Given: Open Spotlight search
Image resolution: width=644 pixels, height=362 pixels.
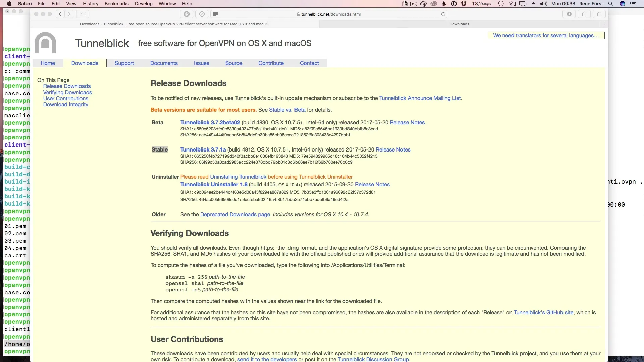Looking at the screenshot, I should [x=611, y=4].
